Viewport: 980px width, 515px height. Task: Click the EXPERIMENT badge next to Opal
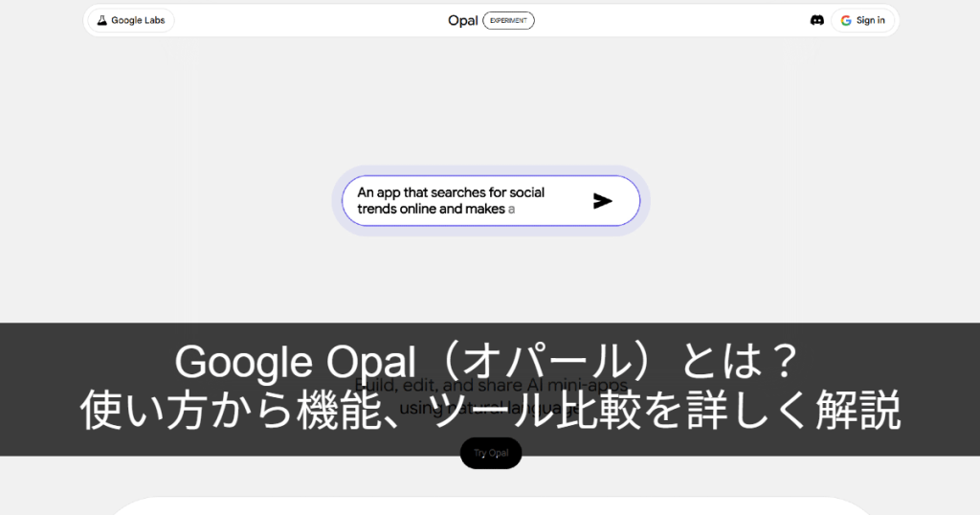pos(508,20)
